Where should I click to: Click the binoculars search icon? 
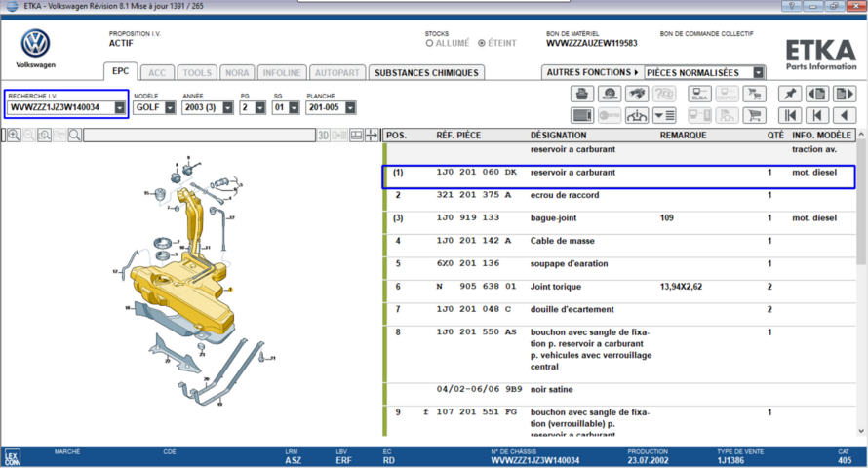point(637,94)
